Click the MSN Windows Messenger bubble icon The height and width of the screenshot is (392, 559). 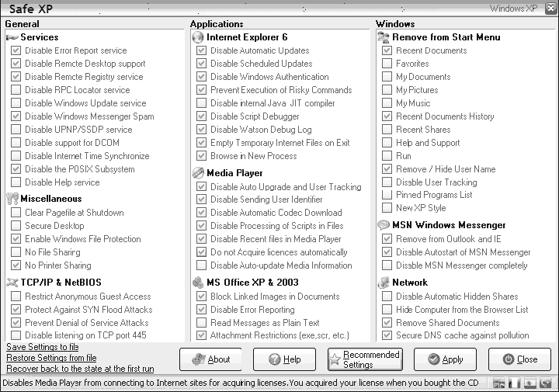click(384, 225)
